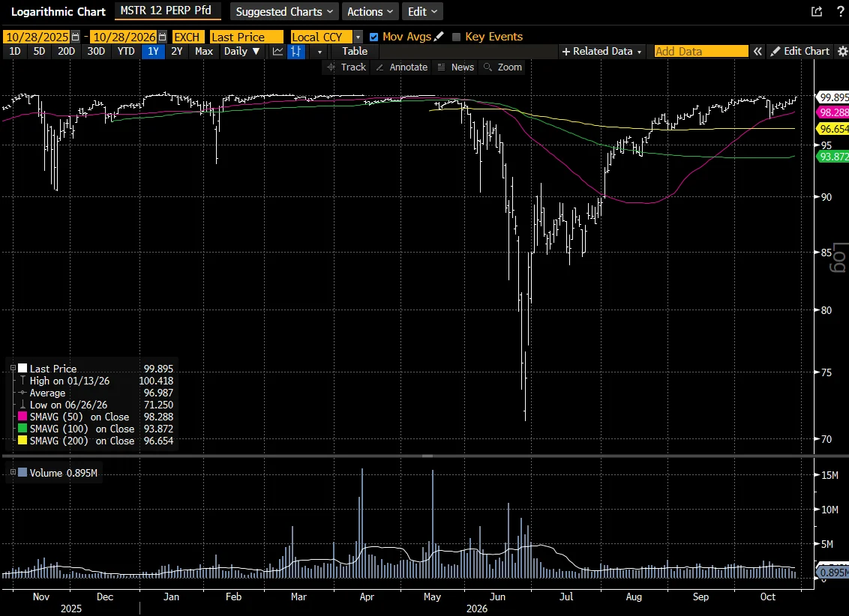This screenshot has width=849, height=616.
Task: Change the Daily periodicity dropdown
Action: tap(242, 52)
